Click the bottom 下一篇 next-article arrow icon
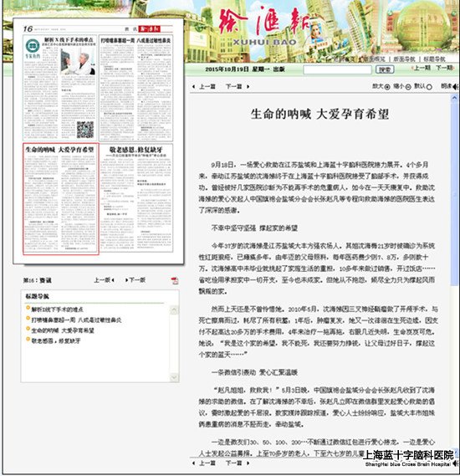 (x=248, y=463)
